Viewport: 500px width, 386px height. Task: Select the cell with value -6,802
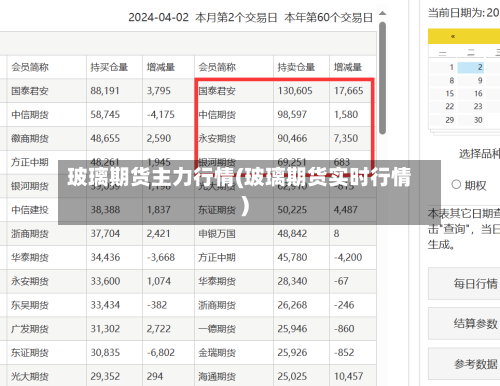click(x=169, y=353)
